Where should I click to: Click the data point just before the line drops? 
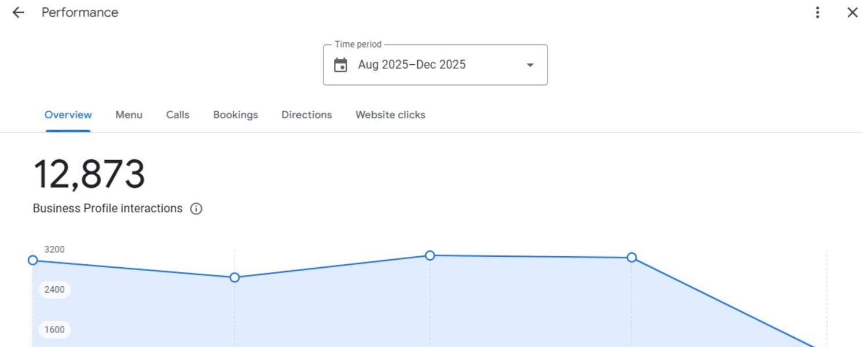point(632,257)
